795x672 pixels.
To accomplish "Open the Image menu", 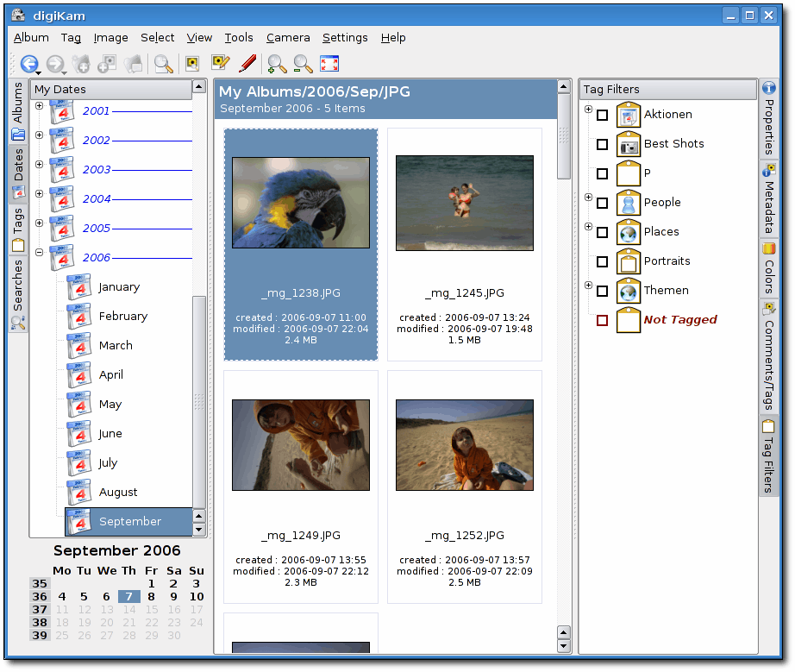I will (110, 38).
